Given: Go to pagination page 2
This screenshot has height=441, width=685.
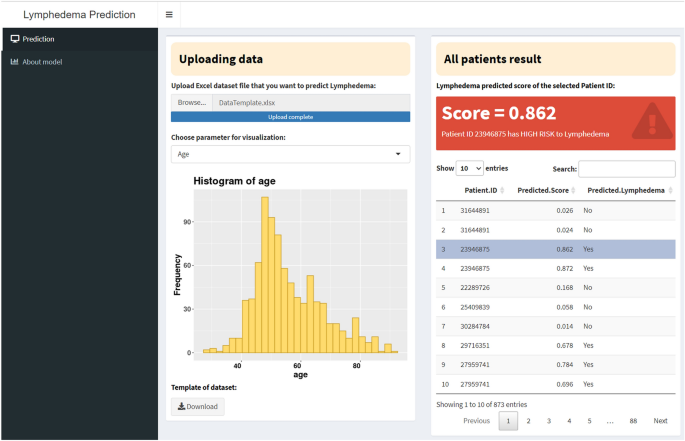Looking at the screenshot, I should tap(528, 421).
